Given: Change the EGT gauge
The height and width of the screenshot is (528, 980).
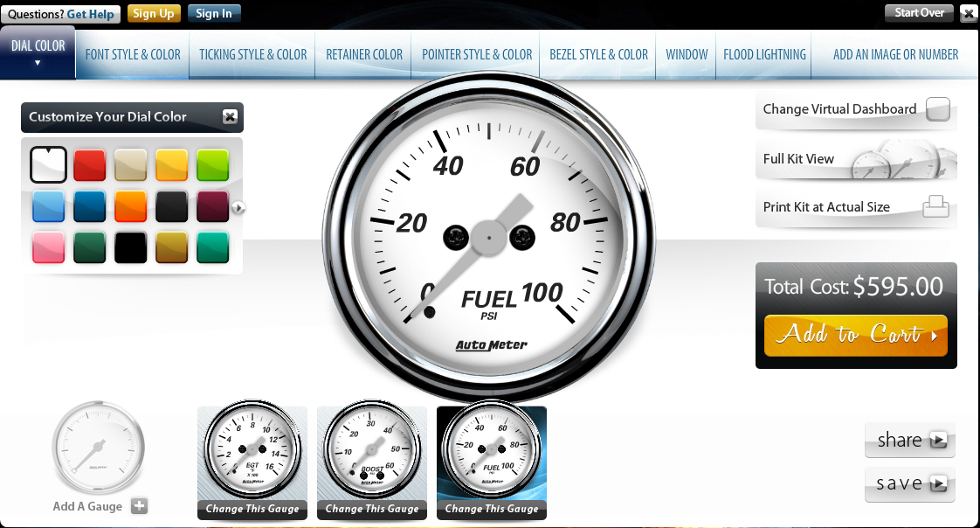Looking at the screenshot, I should (x=252, y=510).
